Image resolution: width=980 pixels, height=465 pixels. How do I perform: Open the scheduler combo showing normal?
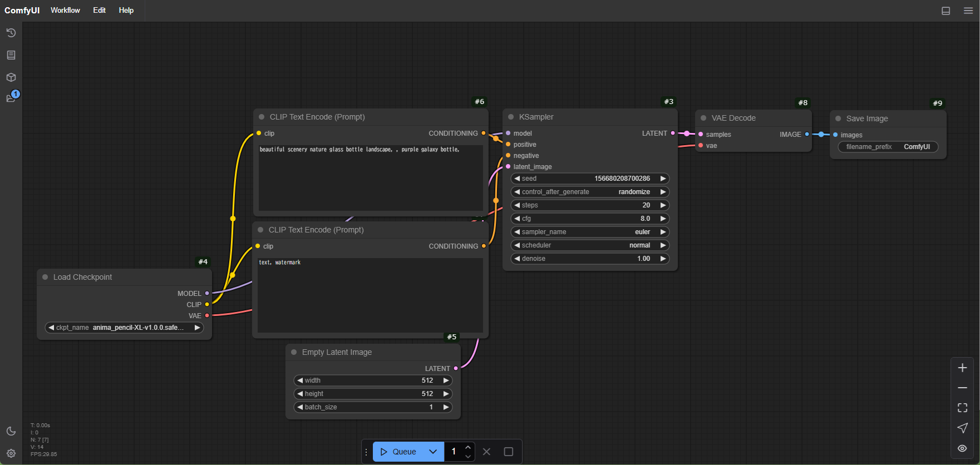coord(590,245)
